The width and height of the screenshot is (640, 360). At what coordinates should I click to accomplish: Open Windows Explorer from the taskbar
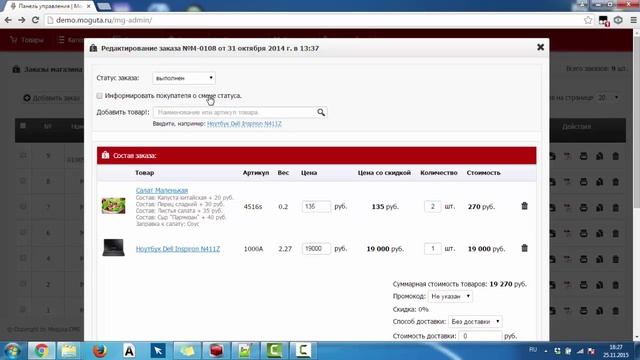click(70, 351)
